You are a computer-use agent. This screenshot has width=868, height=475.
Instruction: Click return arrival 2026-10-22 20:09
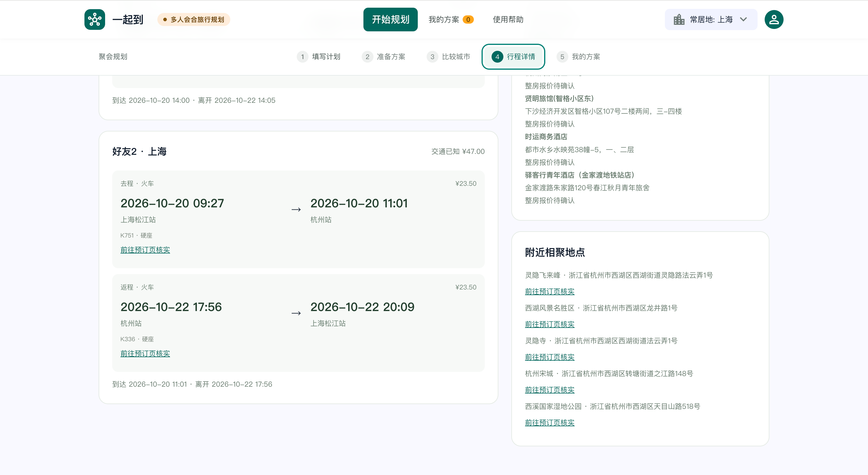coord(362,307)
